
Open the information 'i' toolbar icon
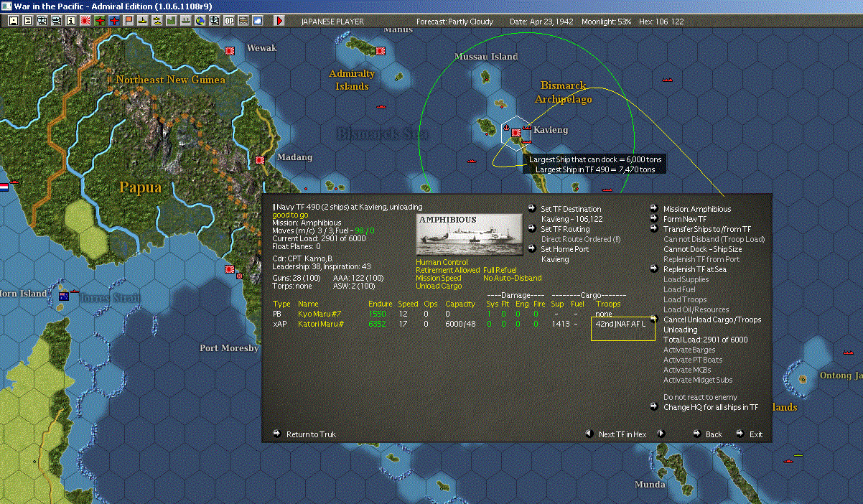(x=70, y=21)
